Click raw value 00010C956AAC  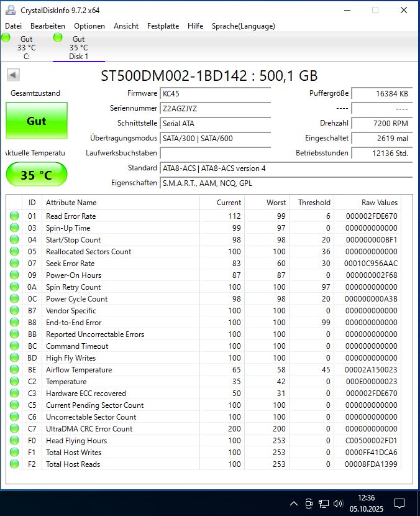click(371, 263)
